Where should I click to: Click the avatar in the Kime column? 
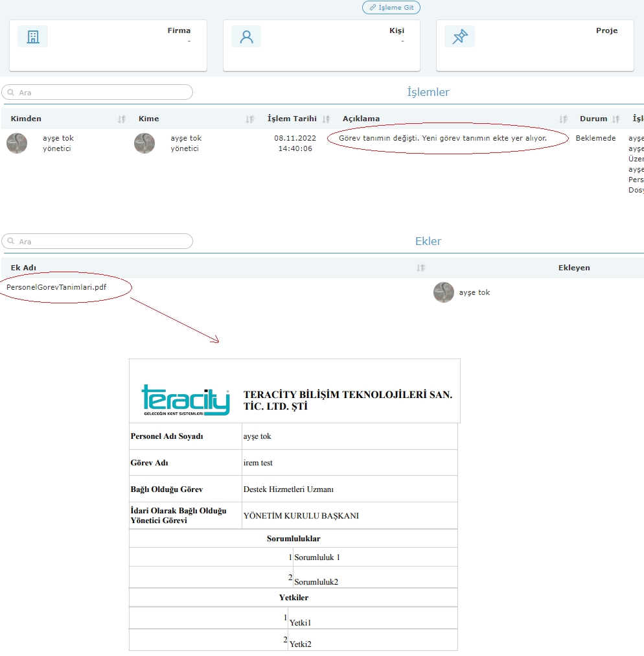pos(144,143)
